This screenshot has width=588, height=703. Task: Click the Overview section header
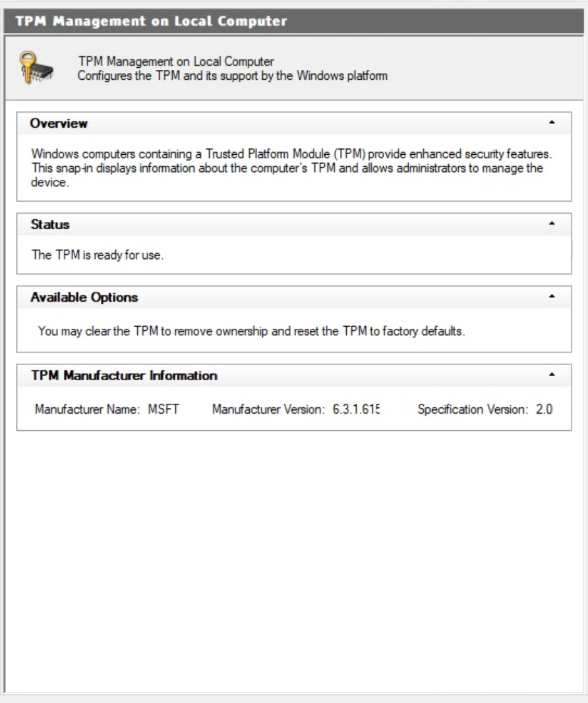[x=294, y=123]
